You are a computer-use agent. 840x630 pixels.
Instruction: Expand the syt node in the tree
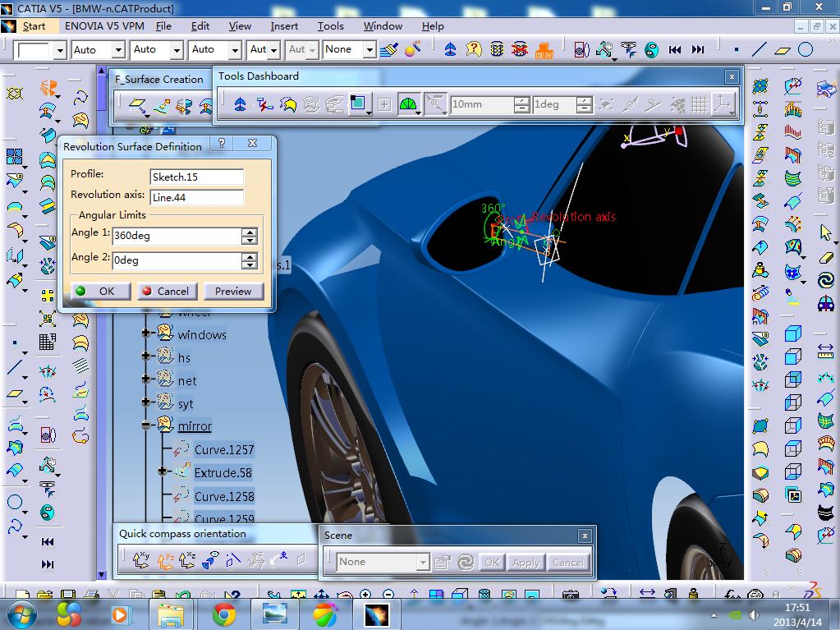coord(145,402)
